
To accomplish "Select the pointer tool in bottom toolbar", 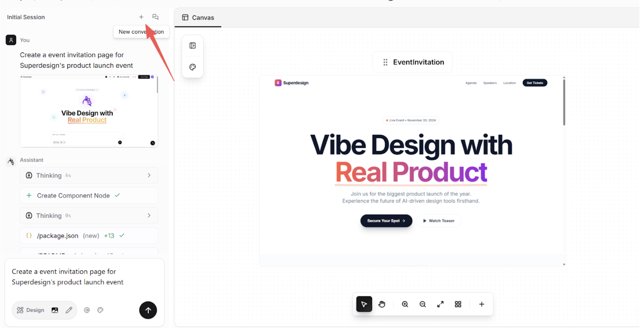I will [x=364, y=304].
